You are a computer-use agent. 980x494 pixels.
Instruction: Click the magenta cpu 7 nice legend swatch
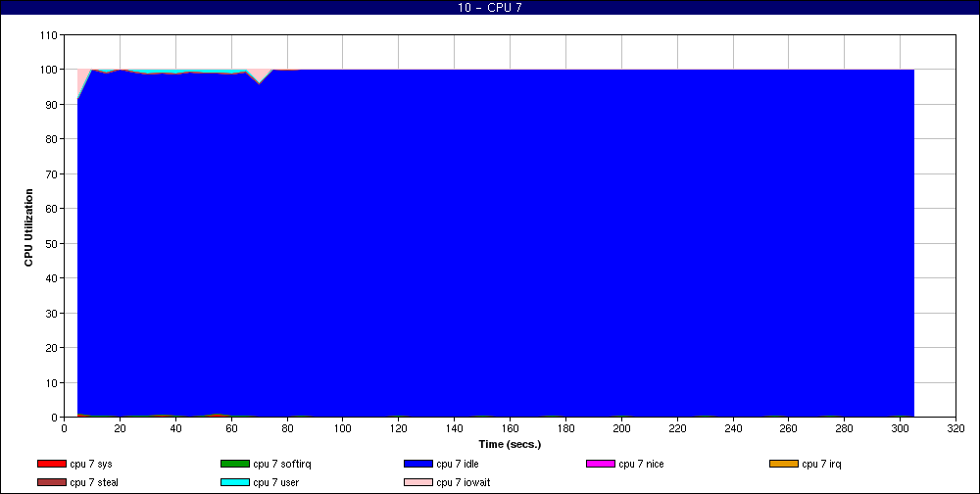tap(601, 464)
